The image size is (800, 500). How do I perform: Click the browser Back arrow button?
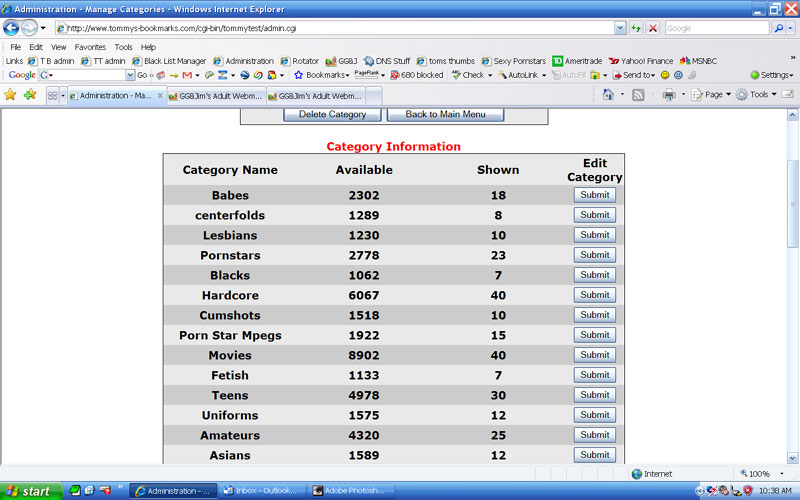click(13, 28)
